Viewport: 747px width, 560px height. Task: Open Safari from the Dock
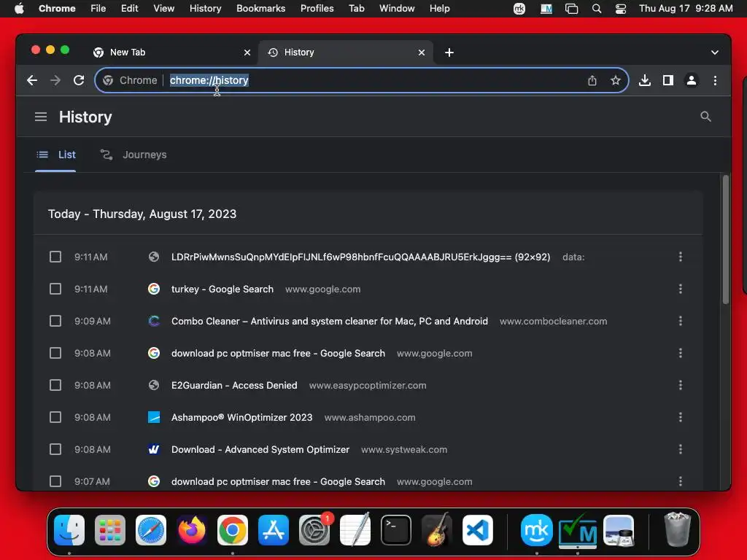(x=151, y=530)
